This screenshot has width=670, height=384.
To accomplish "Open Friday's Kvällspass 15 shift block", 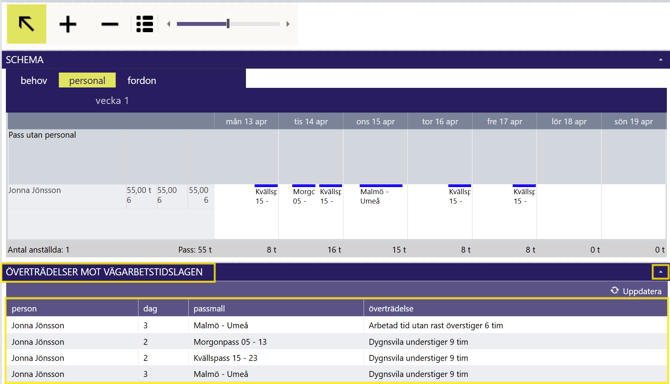I will [524, 196].
